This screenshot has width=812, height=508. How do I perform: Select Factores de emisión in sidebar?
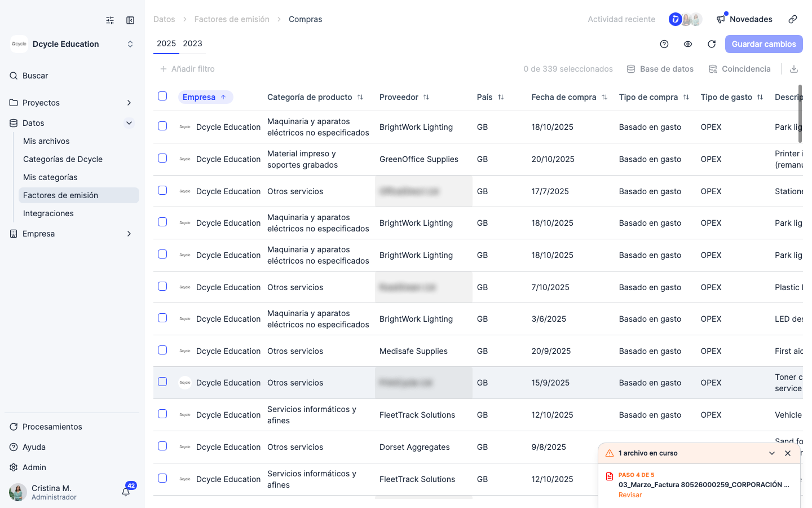pos(79,195)
